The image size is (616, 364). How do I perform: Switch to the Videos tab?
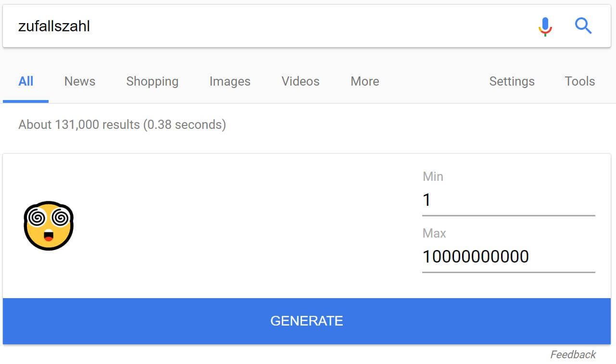[x=301, y=81]
